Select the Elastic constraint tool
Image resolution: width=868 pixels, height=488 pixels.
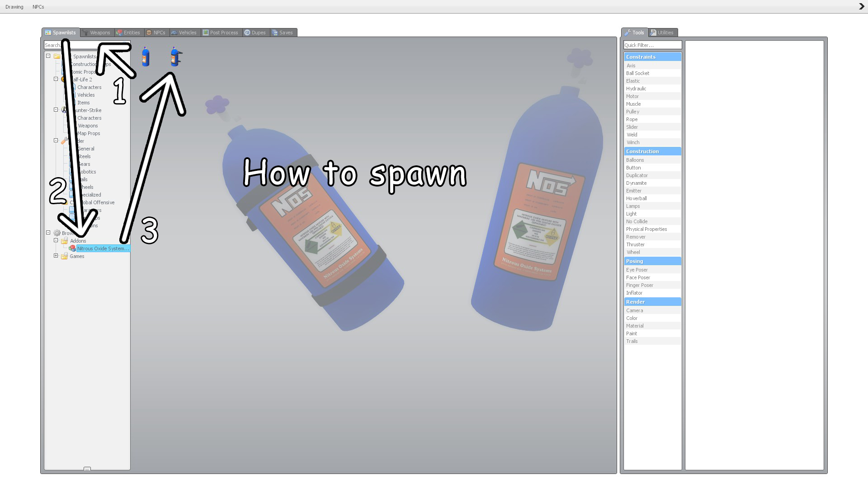[652, 81]
